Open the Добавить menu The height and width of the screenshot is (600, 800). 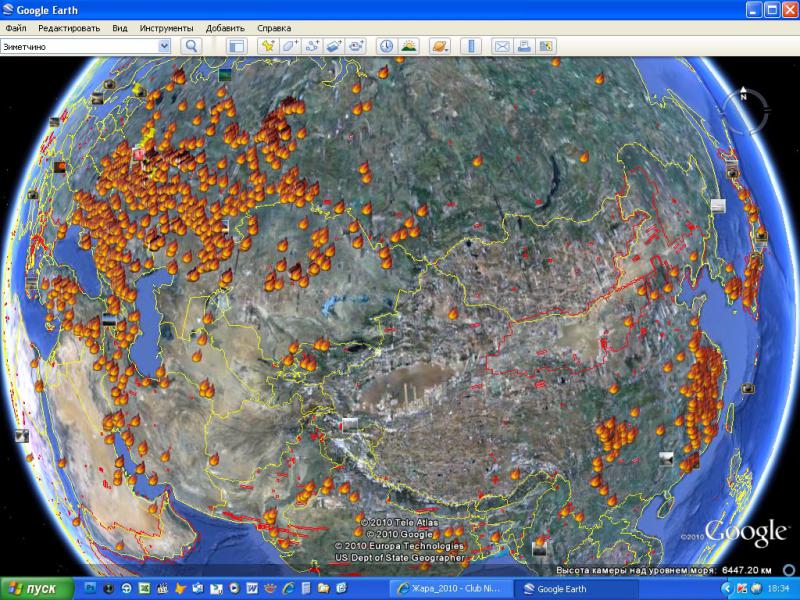coord(226,28)
